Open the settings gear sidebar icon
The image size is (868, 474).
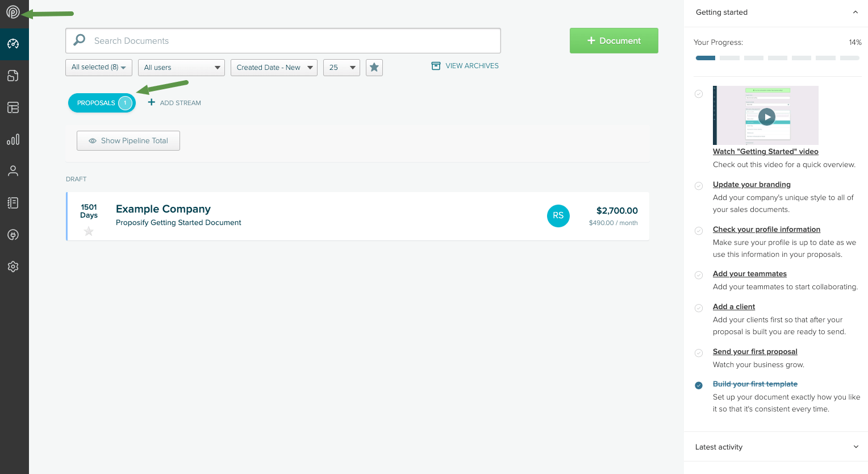(x=13, y=267)
